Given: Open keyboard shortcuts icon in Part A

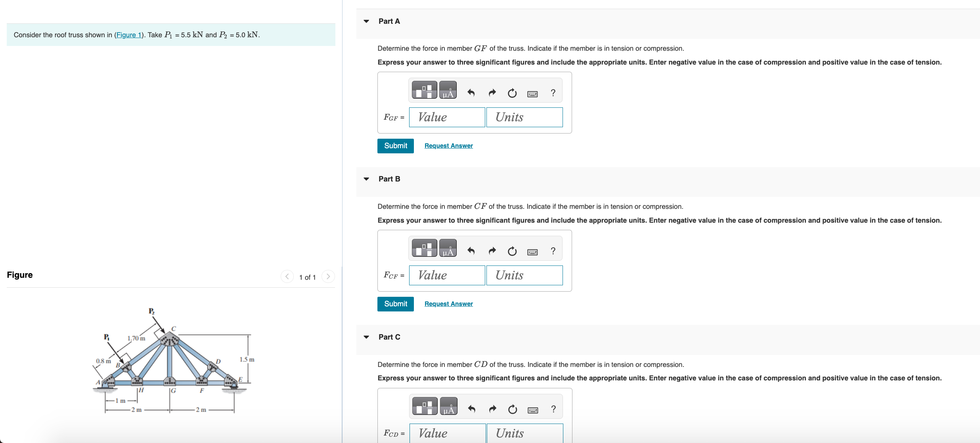Looking at the screenshot, I should [x=532, y=94].
